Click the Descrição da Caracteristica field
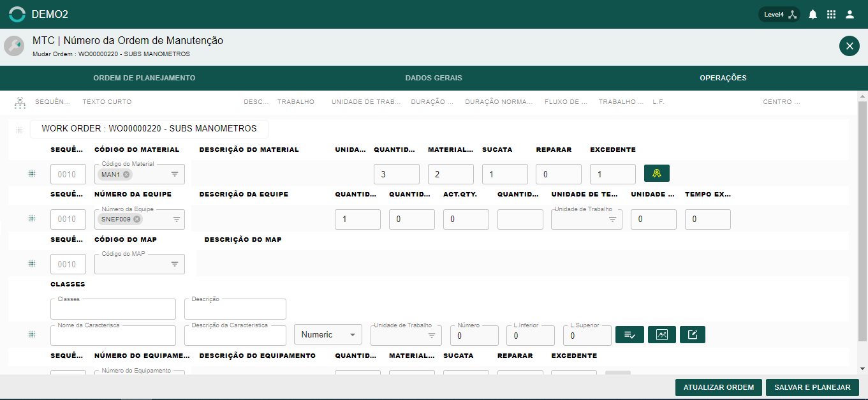 click(235, 335)
